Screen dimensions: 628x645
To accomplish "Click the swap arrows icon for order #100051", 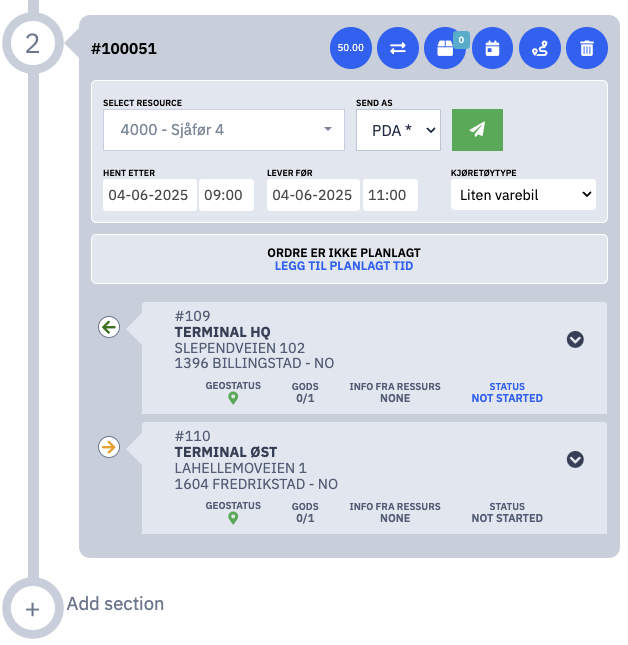I will pyautogui.click(x=398, y=48).
